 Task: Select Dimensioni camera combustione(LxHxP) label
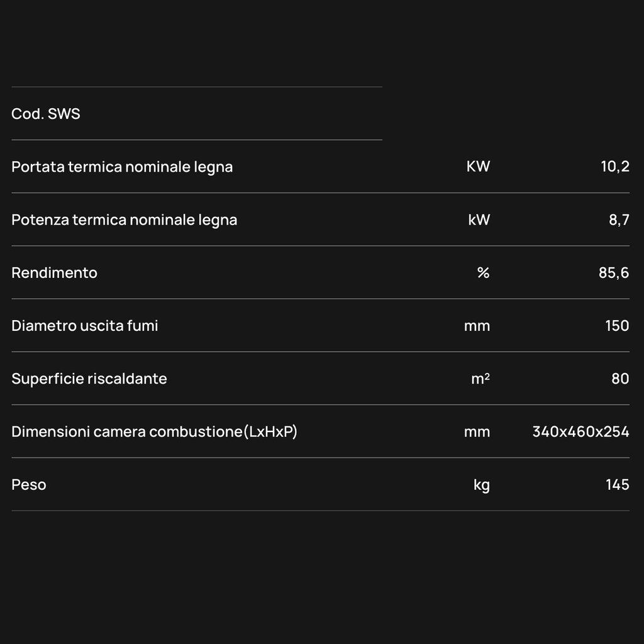[x=155, y=431]
